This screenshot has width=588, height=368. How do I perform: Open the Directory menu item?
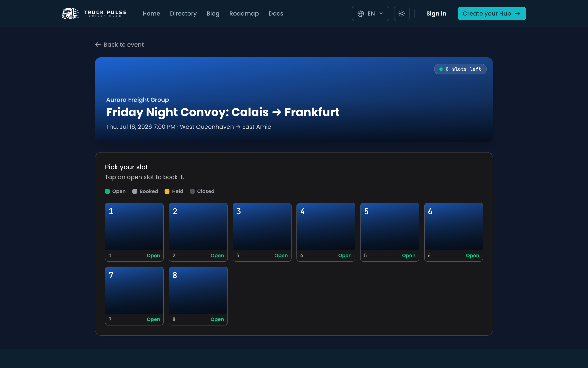tap(183, 13)
